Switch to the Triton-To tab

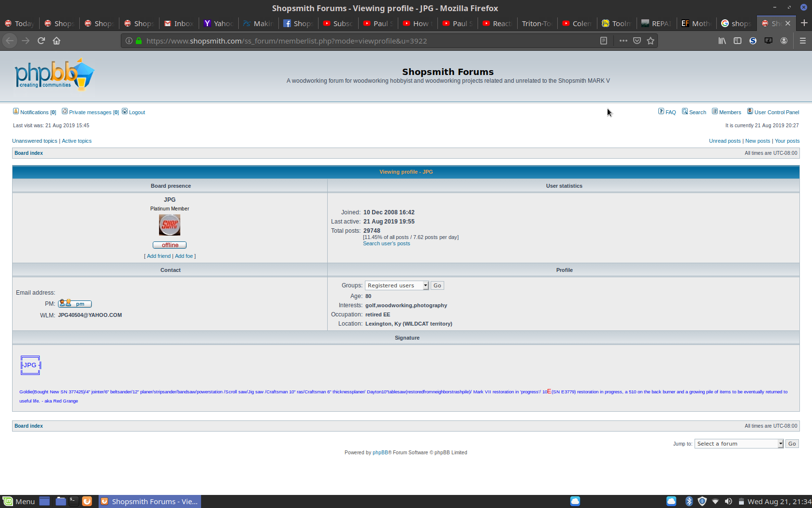pos(536,23)
